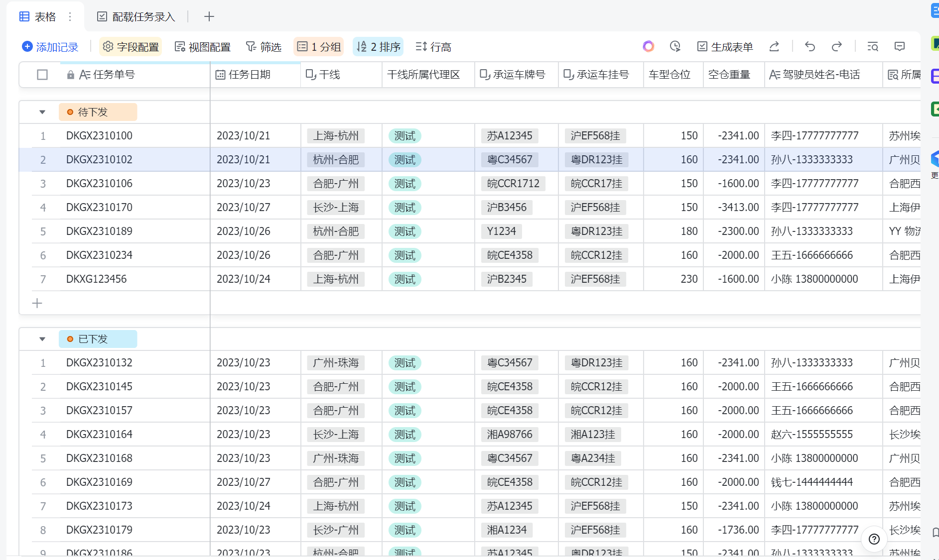Add a new view with plus tab
This screenshot has width=939, height=560.
coord(209,17)
